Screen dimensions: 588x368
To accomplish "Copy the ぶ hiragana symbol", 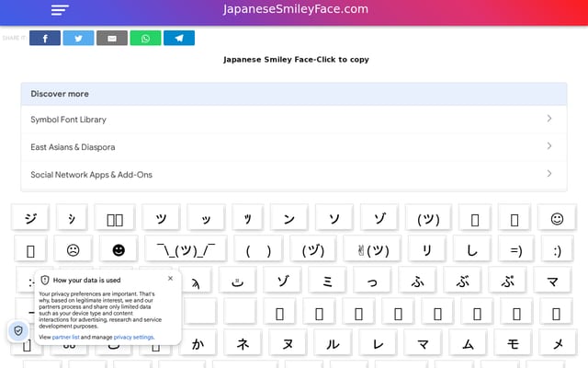I will pos(462,281).
